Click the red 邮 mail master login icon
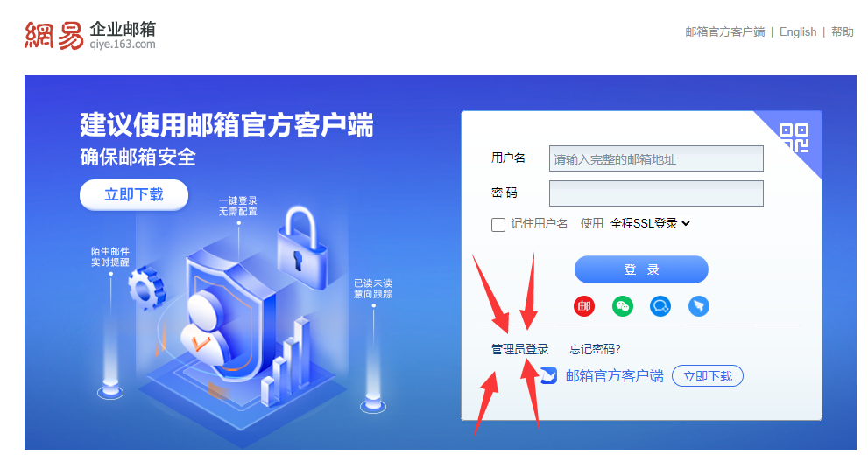The width and height of the screenshot is (868, 462). click(x=584, y=306)
